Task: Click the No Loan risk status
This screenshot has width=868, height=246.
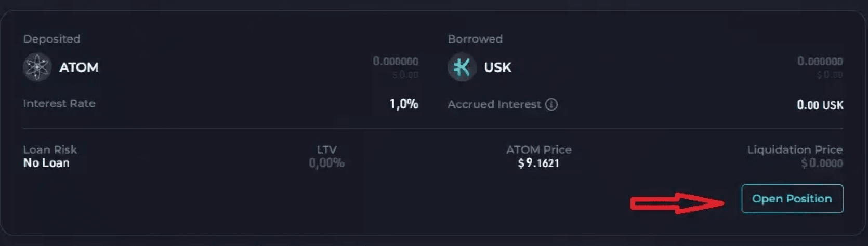Action: (46, 163)
